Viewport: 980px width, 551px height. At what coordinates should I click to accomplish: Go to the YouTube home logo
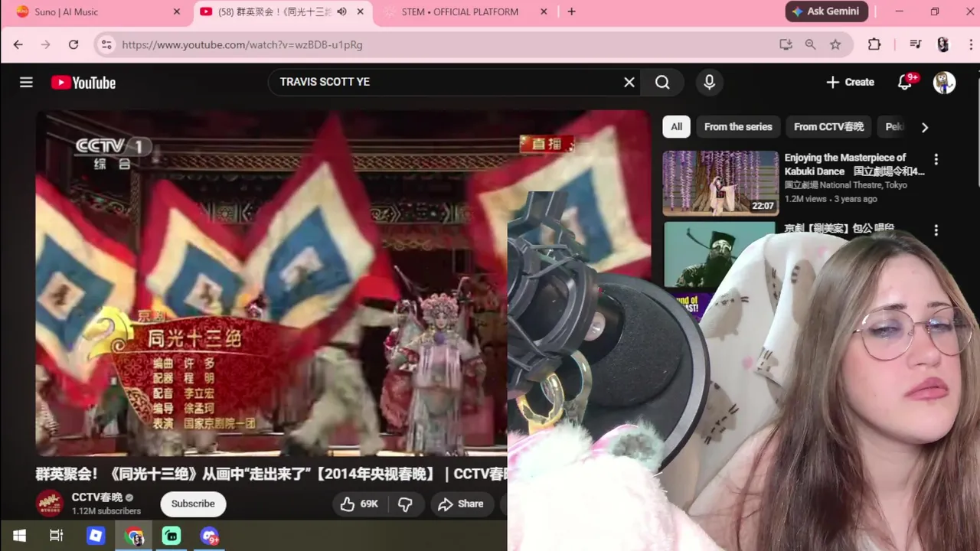pos(83,83)
